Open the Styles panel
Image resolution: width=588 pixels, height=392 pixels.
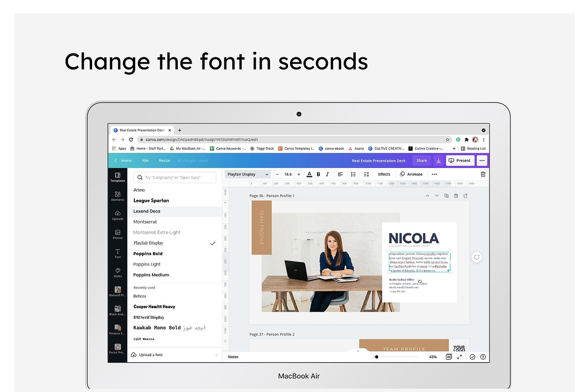(118, 272)
